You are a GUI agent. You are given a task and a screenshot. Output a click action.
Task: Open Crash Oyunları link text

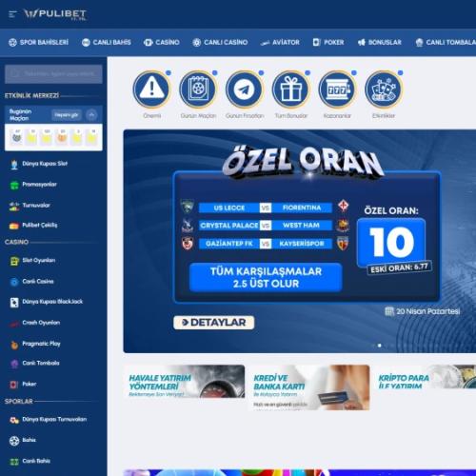pos(41,323)
